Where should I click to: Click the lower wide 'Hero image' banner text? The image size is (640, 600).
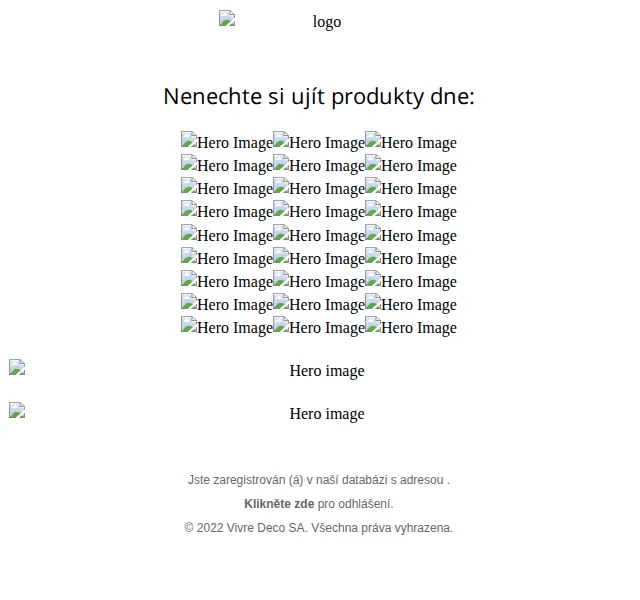tap(327, 413)
